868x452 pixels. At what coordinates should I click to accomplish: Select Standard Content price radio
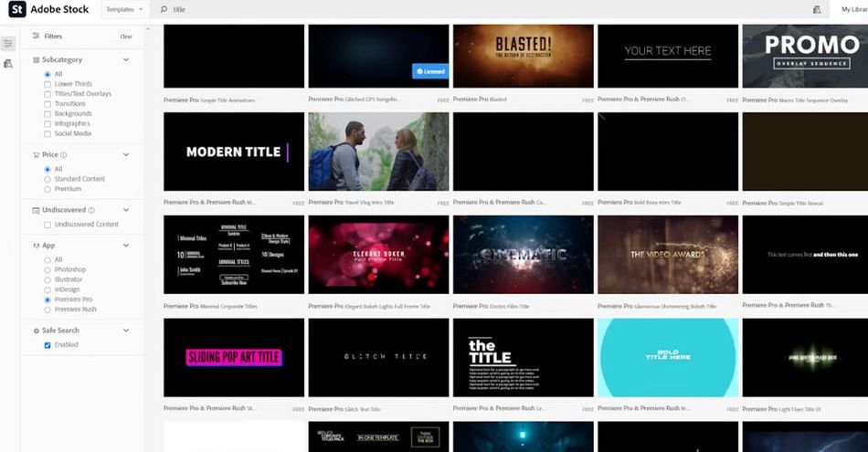[47, 179]
